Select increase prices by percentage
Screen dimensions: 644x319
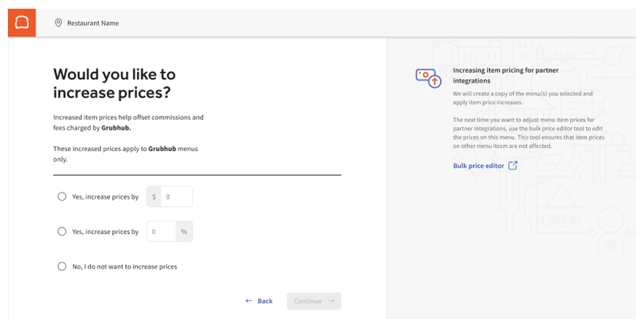(x=62, y=231)
